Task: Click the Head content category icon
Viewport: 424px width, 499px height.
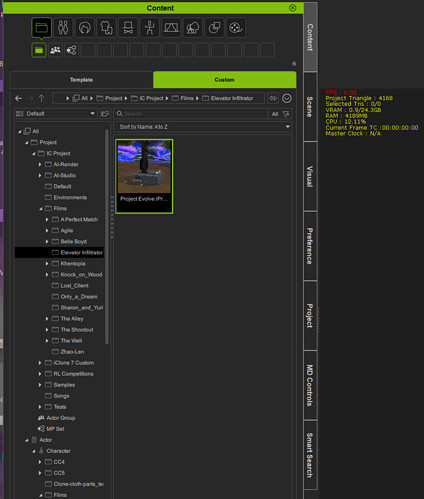Action: click(x=85, y=28)
